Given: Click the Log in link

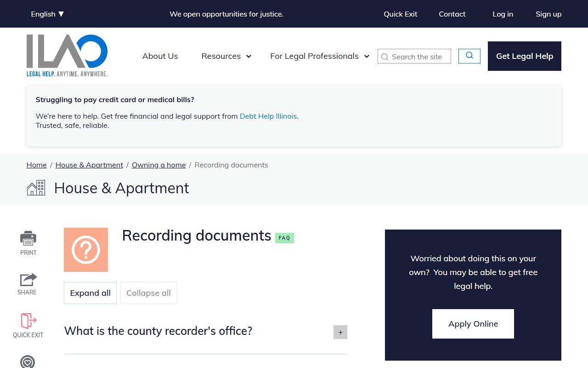Looking at the screenshot, I should [x=503, y=14].
